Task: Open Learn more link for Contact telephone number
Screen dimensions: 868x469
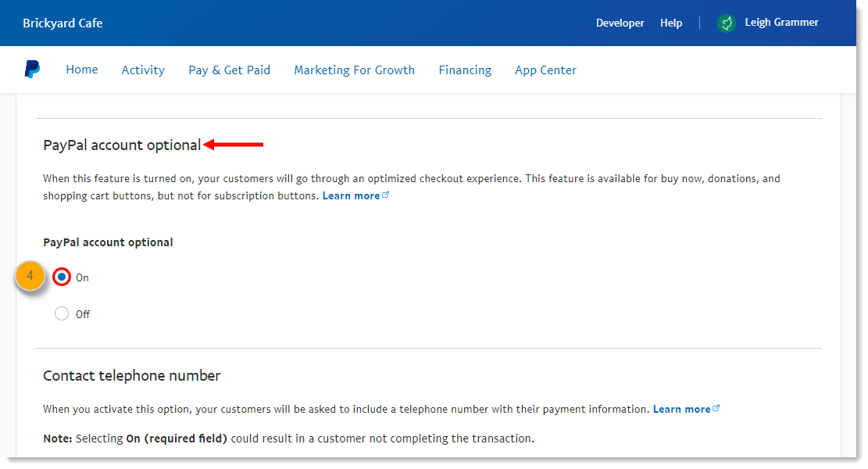Action: click(x=686, y=409)
